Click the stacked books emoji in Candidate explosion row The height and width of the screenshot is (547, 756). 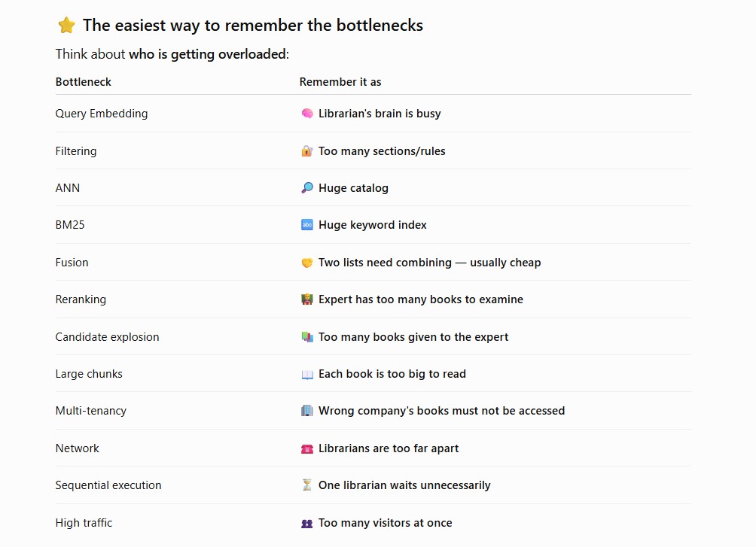click(x=307, y=337)
